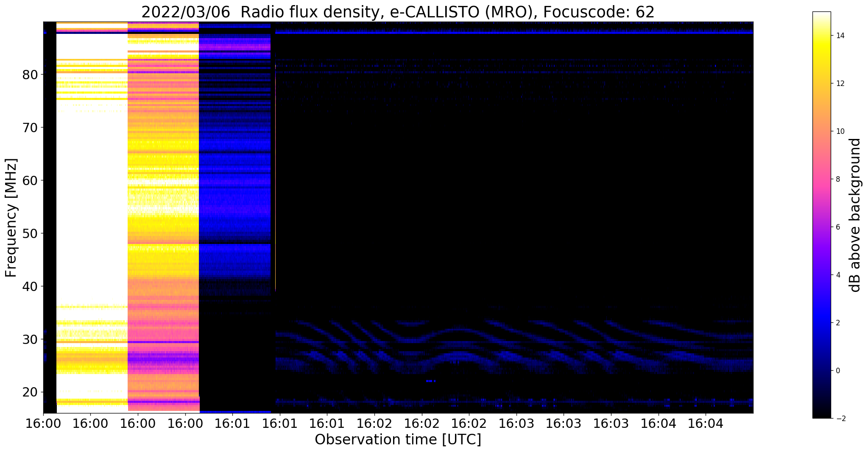
Task: Click the plot title mentioning e-CALLISTO (MRO)
Action: pyautogui.click(x=398, y=12)
